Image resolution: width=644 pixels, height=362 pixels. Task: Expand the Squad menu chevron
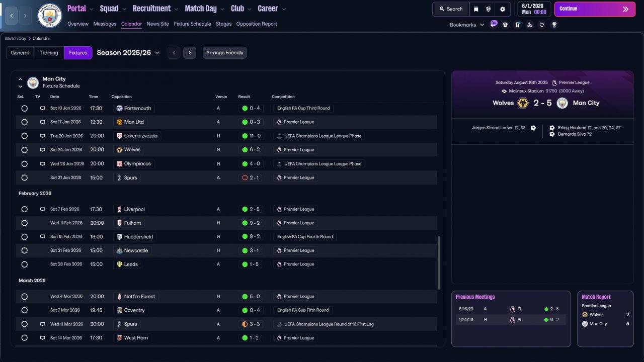[x=124, y=9]
